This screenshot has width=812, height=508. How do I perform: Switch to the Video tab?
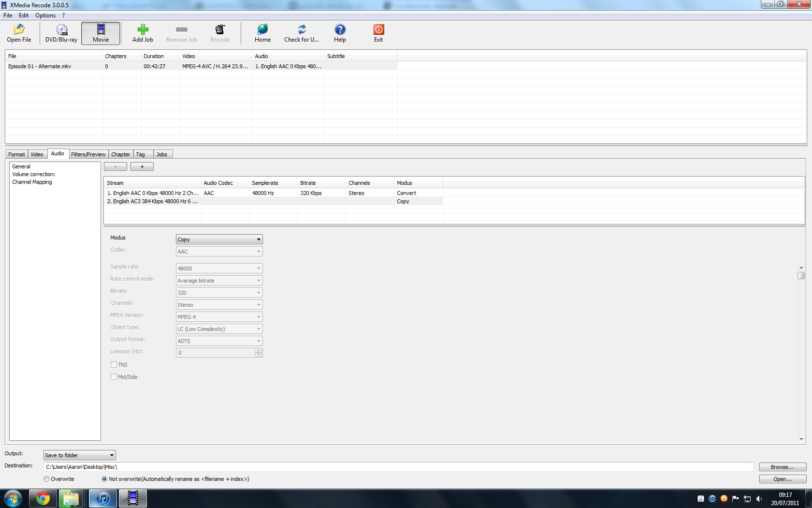coord(37,154)
